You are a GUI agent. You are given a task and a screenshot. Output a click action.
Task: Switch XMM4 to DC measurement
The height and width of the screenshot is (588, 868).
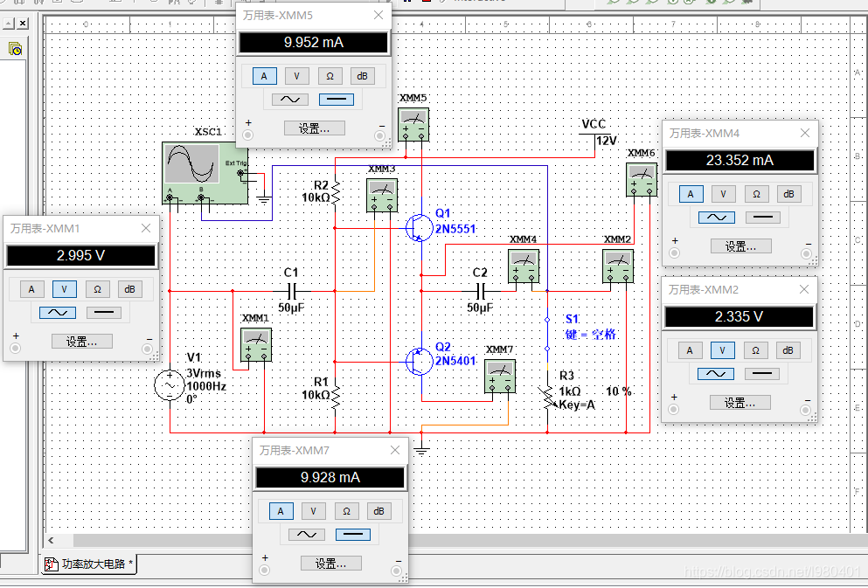tap(763, 218)
